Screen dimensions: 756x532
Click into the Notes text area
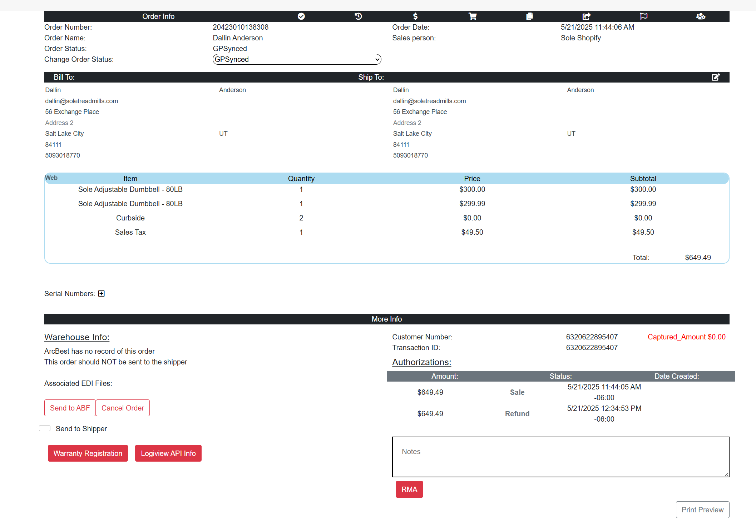(x=560, y=457)
